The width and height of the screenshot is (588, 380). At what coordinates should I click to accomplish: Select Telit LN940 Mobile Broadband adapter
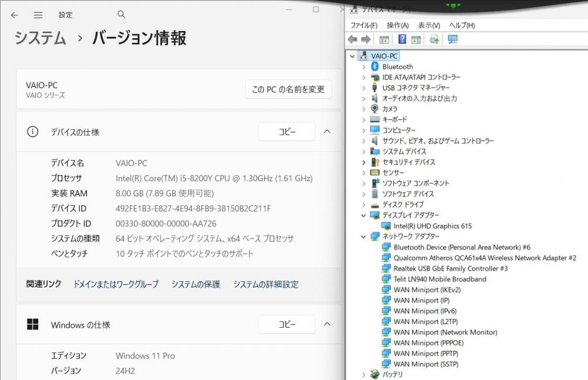pyautogui.click(x=439, y=279)
